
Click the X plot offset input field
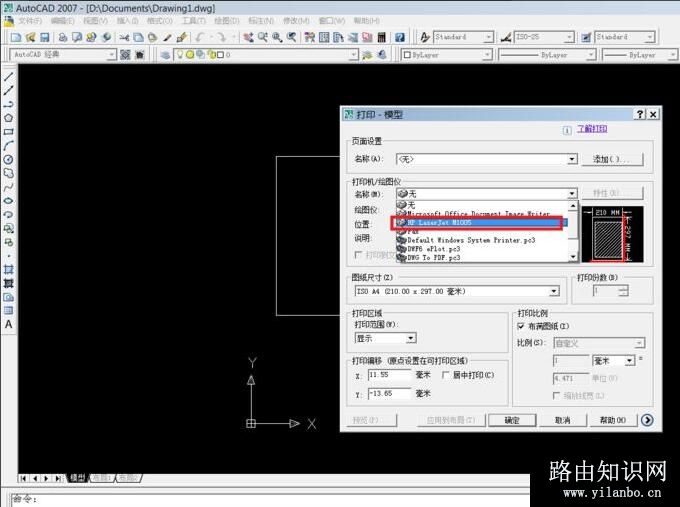[389, 375]
